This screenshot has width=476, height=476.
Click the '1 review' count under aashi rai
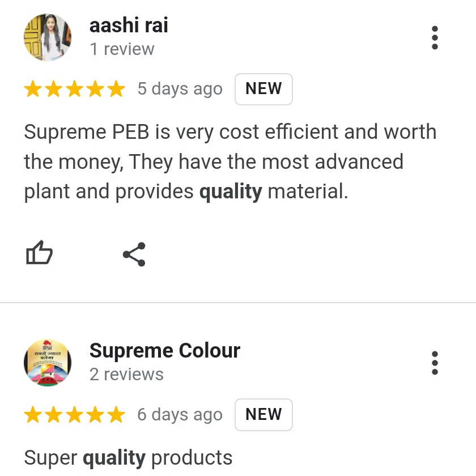(x=122, y=49)
